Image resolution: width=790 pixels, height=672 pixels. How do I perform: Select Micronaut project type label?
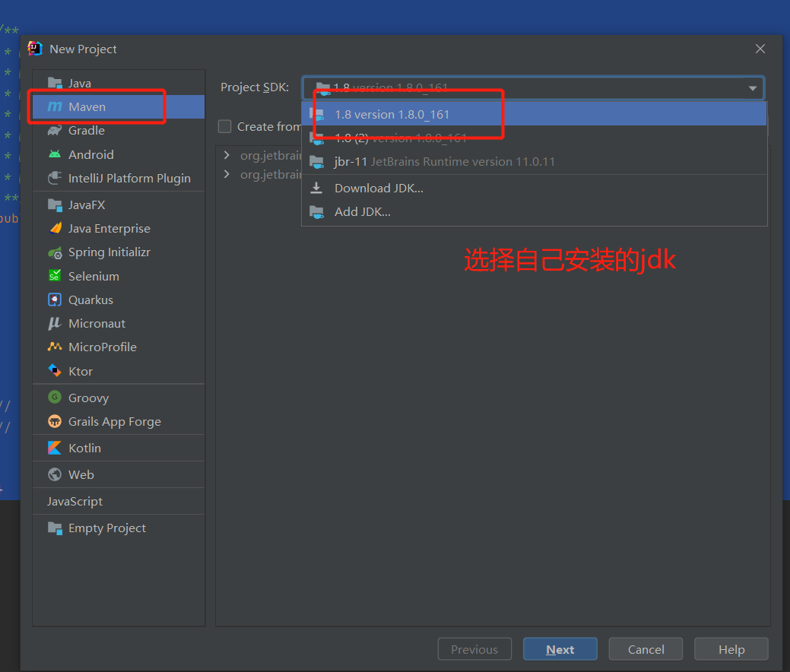coord(97,323)
